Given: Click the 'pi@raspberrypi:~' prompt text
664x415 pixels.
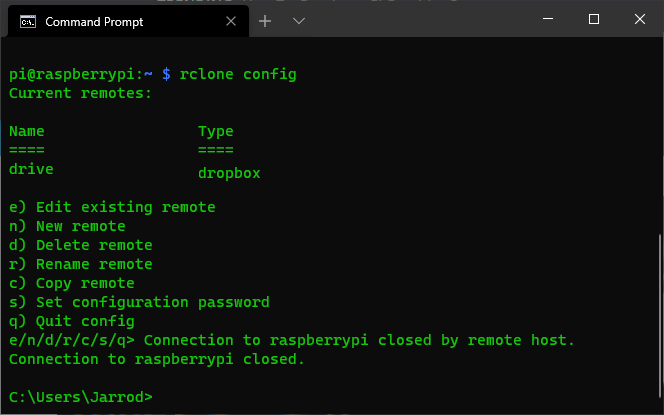Looking at the screenshot, I should 81,75.
